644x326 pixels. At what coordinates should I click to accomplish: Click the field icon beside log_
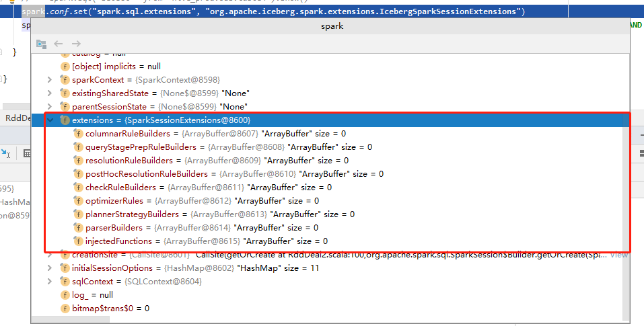[x=65, y=295]
